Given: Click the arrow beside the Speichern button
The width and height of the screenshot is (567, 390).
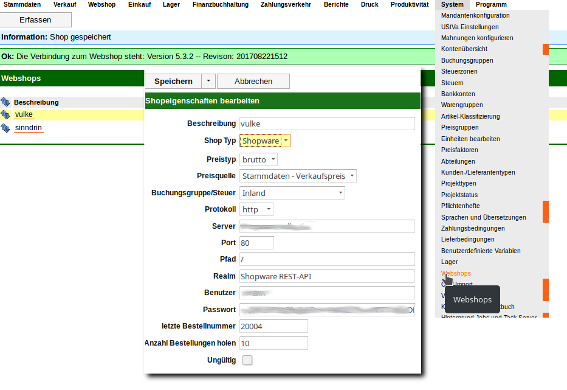Looking at the screenshot, I should [x=209, y=81].
